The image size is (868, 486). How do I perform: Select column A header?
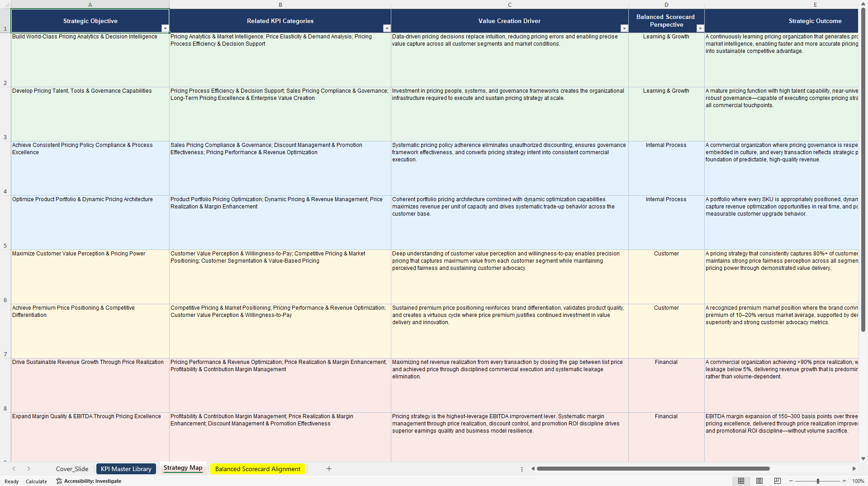[90, 5]
